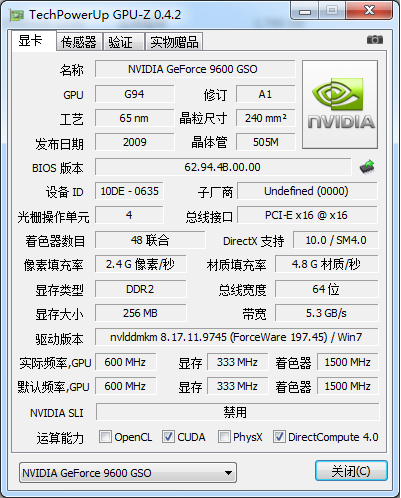This screenshot has width=401, height=498.
Task: Click the camera screenshot icon
Action: [375, 40]
